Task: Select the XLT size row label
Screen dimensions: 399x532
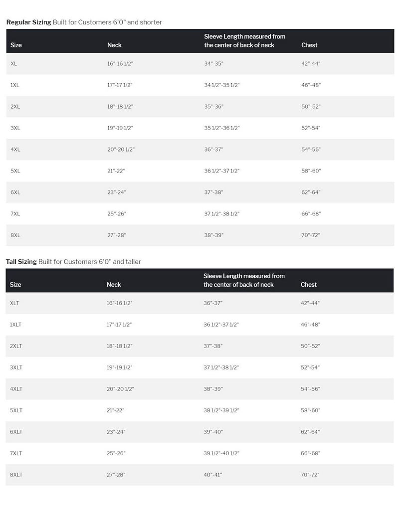Action: 15,303
